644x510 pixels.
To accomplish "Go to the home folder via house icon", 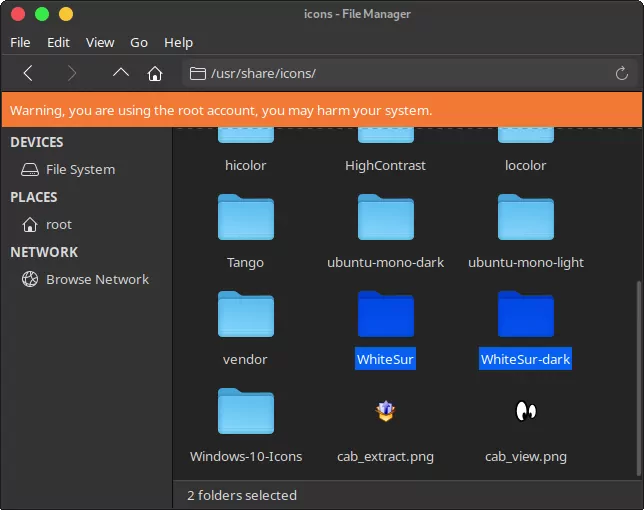I will click(155, 74).
